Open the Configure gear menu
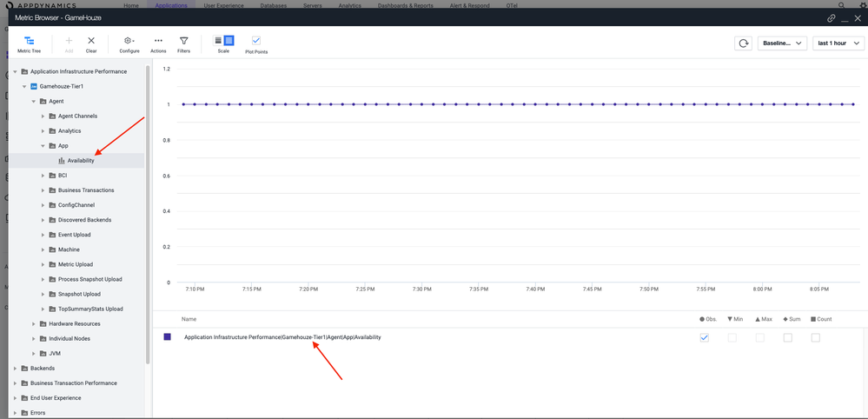This screenshot has width=868, height=419. click(129, 41)
